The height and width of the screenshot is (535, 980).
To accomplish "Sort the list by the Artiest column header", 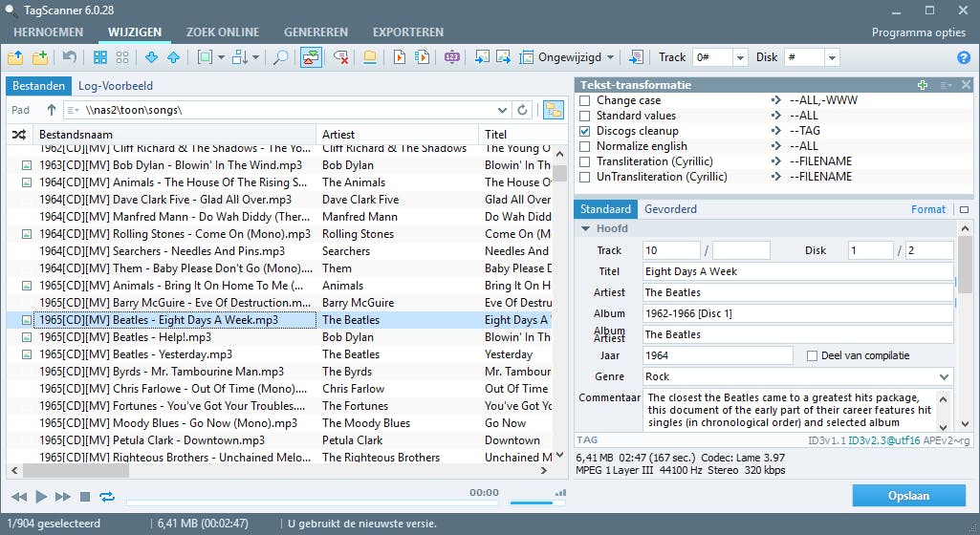I will click(397, 134).
